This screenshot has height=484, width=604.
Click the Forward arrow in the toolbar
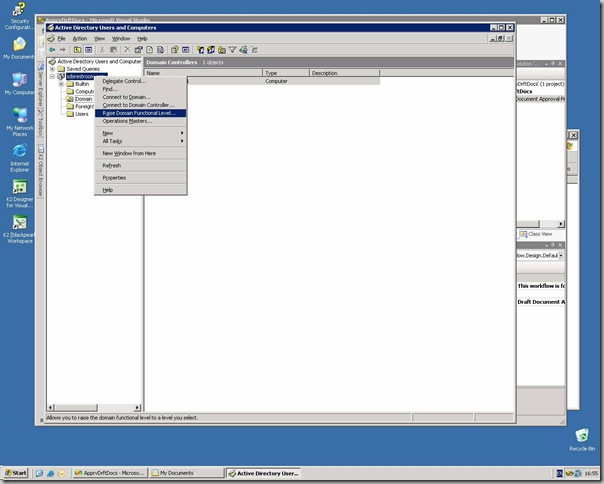62,50
